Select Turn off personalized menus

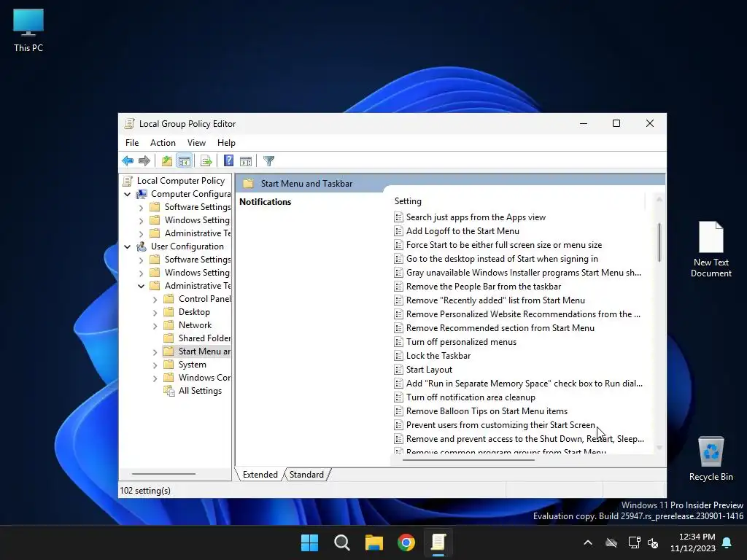pos(461,342)
